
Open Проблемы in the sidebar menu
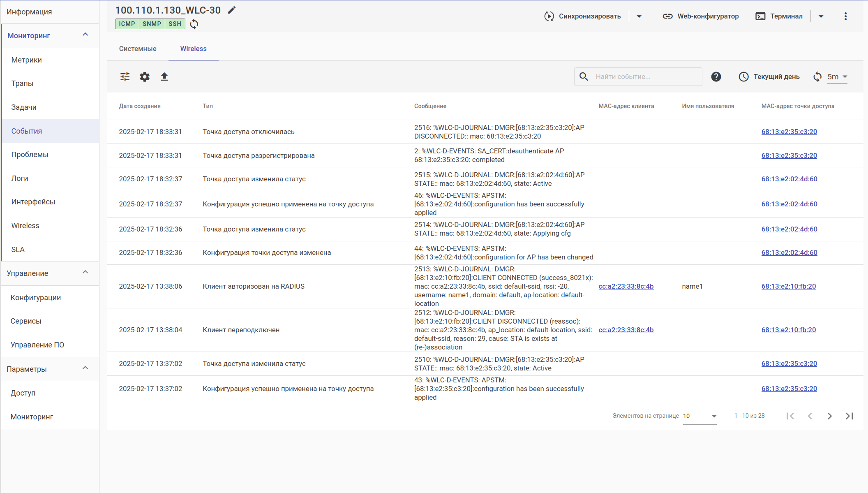[x=30, y=155]
